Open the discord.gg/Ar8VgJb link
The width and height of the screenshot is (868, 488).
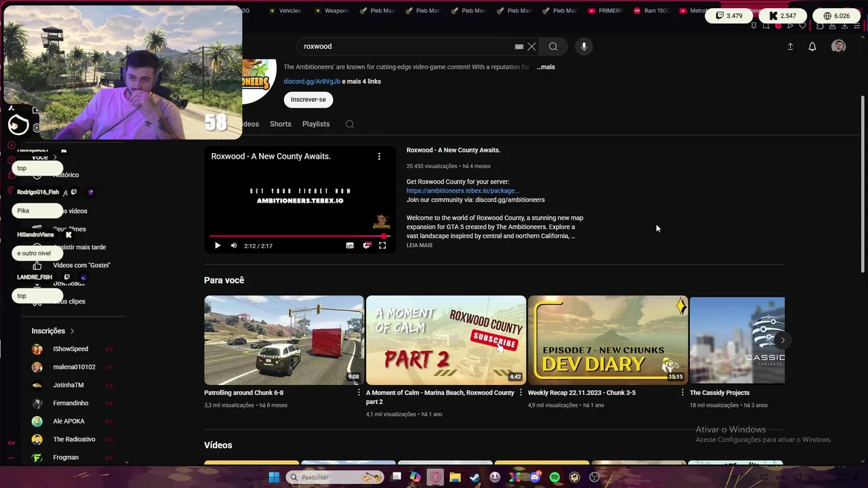pos(312,81)
